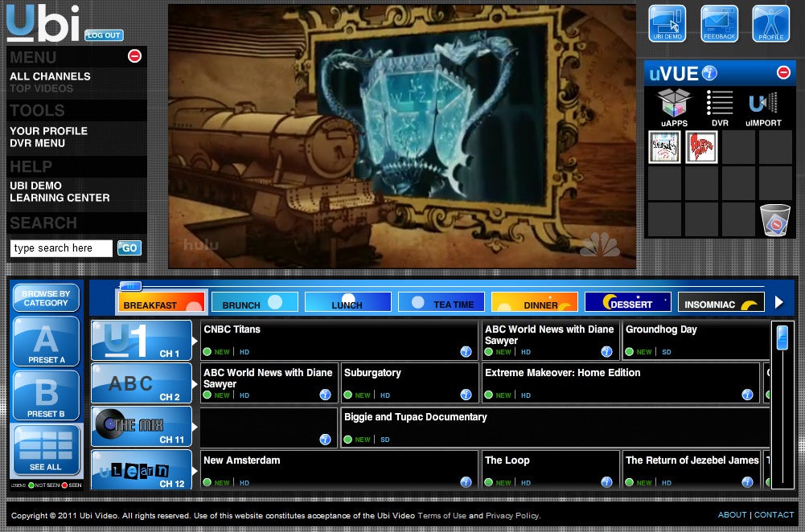
Task: Open the Profile figure icon
Action: pyautogui.click(x=770, y=23)
